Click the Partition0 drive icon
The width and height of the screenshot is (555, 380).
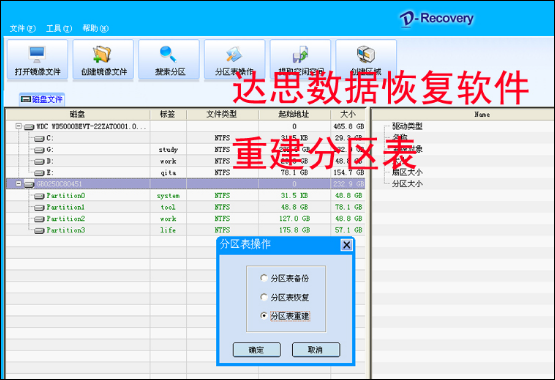[x=39, y=196]
